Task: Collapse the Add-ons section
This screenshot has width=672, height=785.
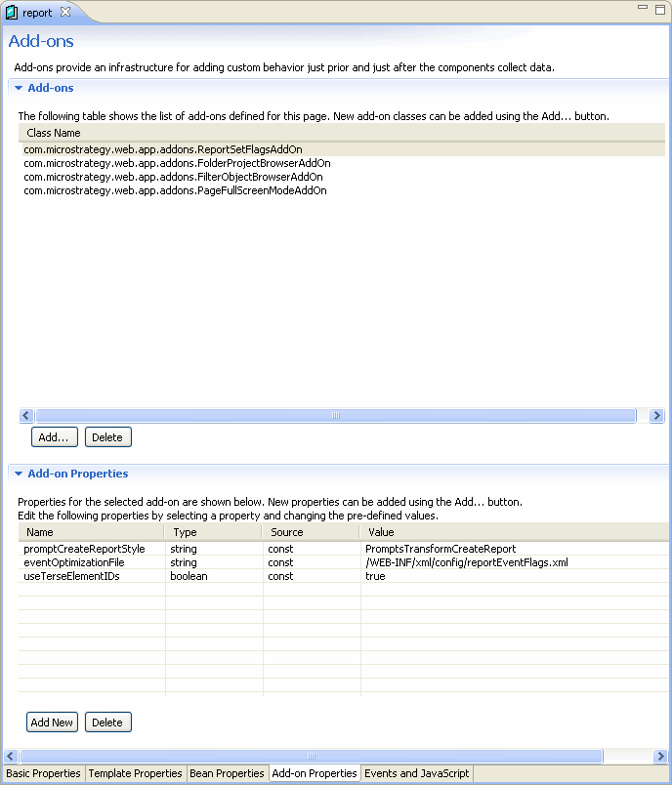Action: pos(19,88)
